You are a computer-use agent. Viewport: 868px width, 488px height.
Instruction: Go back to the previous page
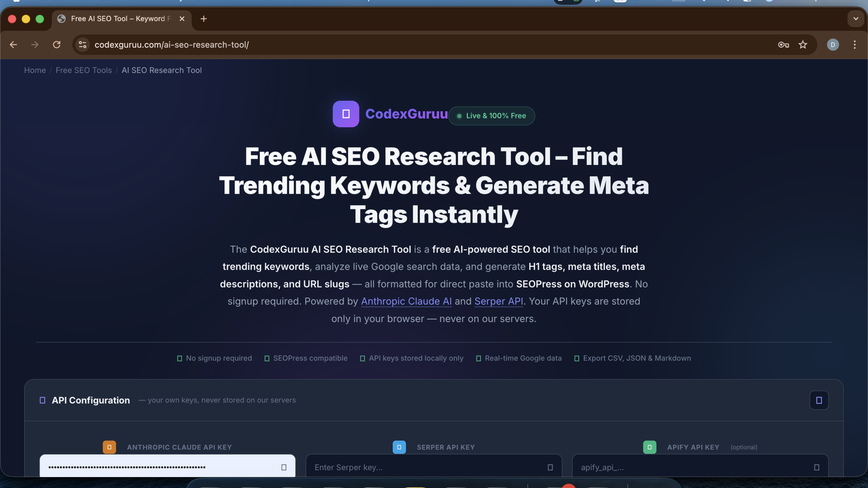(14, 45)
